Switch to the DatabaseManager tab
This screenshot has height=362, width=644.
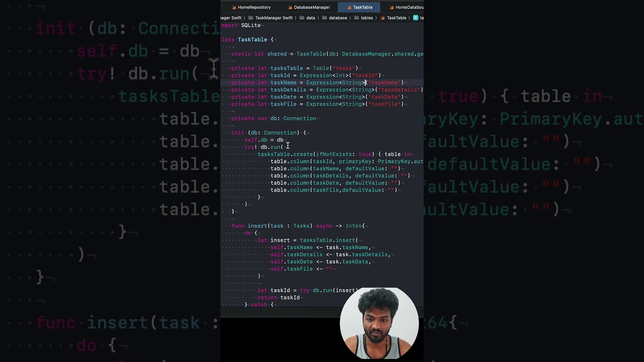(x=308, y=7)
